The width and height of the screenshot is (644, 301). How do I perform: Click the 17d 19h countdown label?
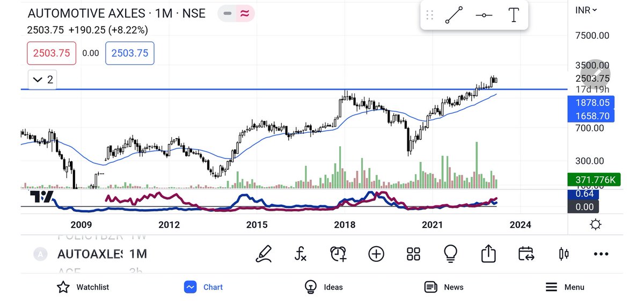click(x=592, y=89)
